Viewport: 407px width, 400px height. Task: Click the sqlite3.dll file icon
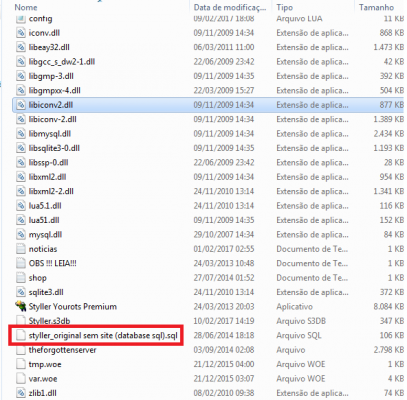tap(21, 292)
